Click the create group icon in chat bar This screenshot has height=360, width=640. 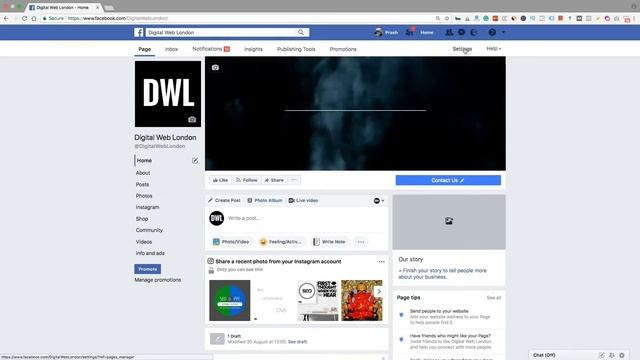[612, 356]
